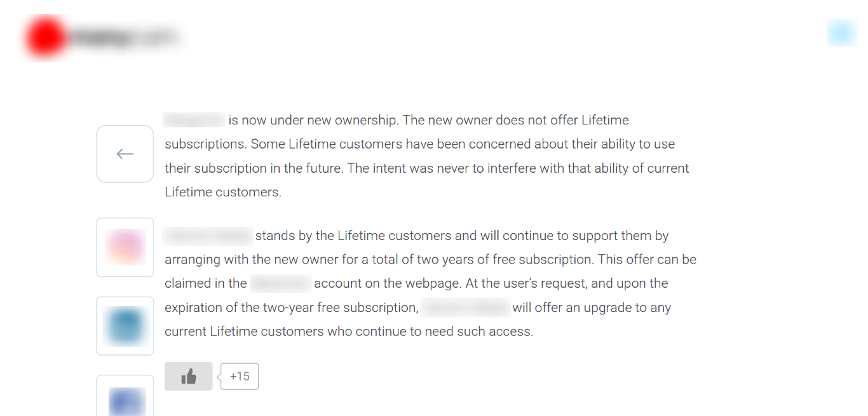Open the light blue icon in top-right corner
This screenshot has width=868, height=416.
pos(842,33)
